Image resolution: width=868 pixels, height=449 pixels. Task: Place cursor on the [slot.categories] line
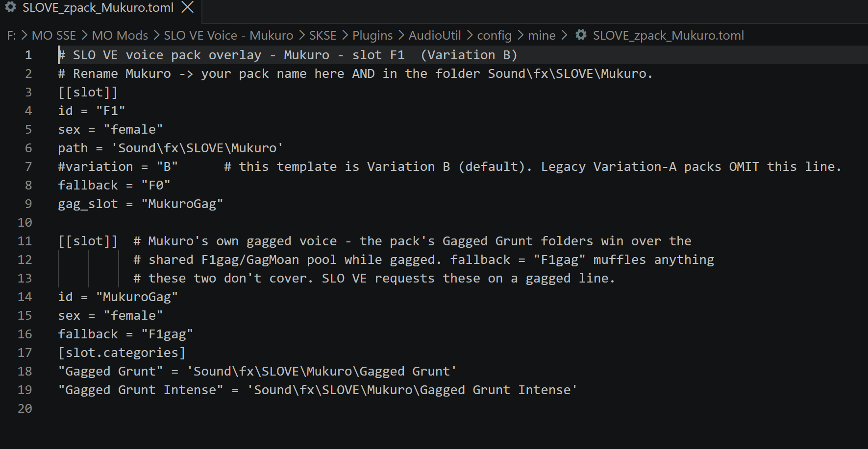point(122,353)
